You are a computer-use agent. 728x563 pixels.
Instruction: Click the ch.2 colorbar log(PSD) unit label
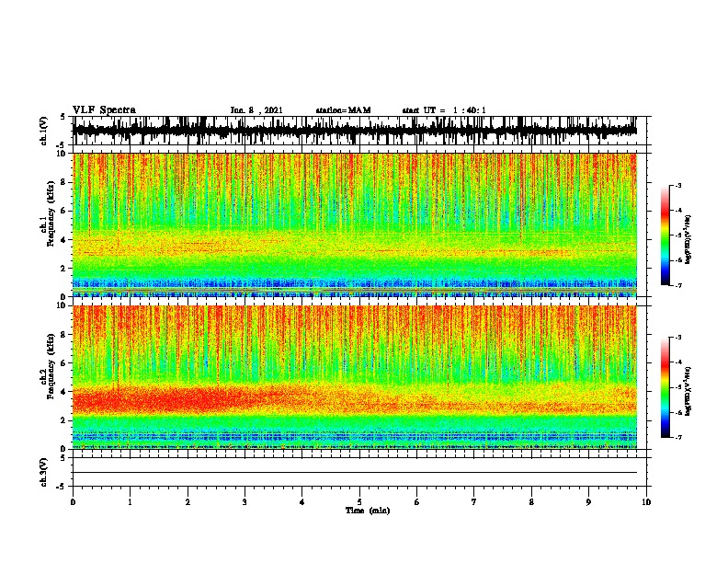click(x=688, y=391)
